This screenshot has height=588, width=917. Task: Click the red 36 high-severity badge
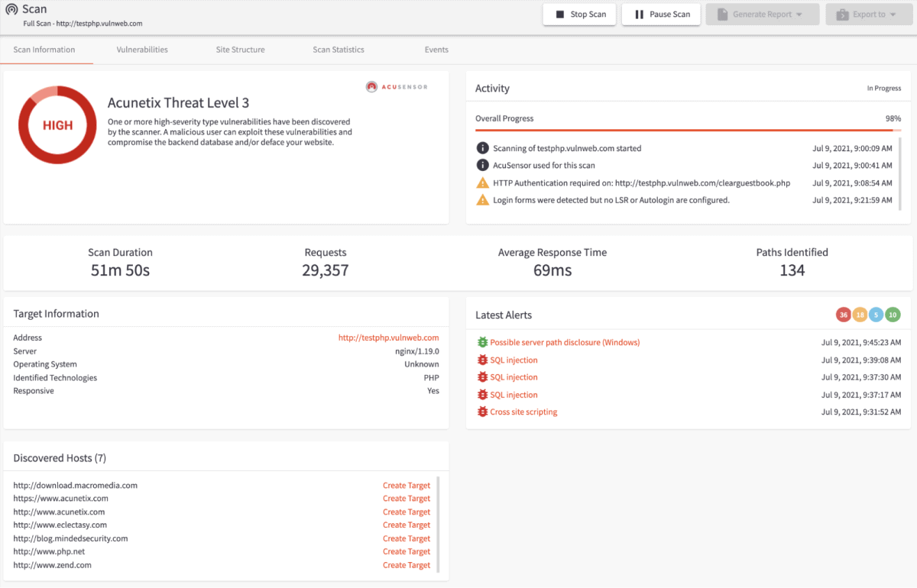(x=844, y=315)
